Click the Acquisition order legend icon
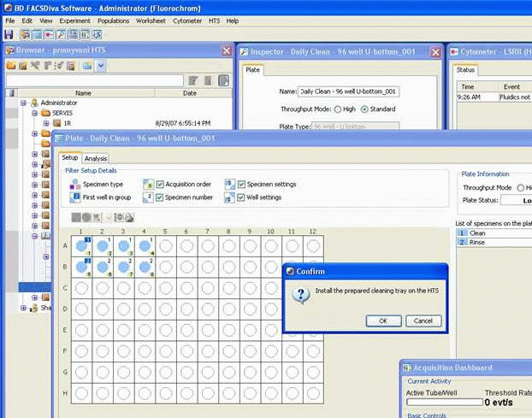The height and width of the screenshot is (418, 532). click(148, 184)
